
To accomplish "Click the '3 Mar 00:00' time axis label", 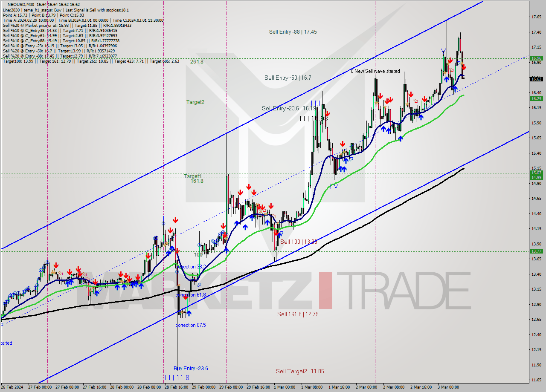I will click(448, 387).
